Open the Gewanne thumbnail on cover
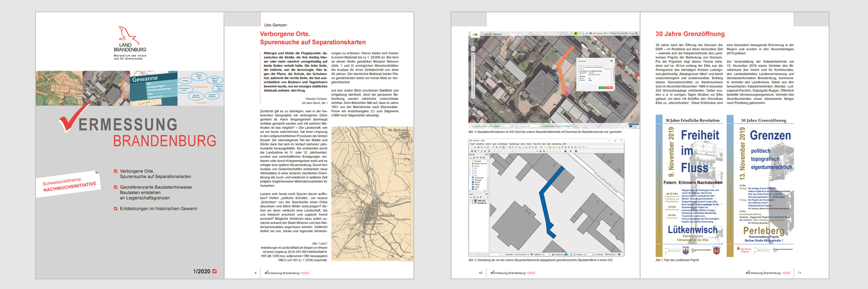Viewport: 868px width, 289px height. point(153,88)
